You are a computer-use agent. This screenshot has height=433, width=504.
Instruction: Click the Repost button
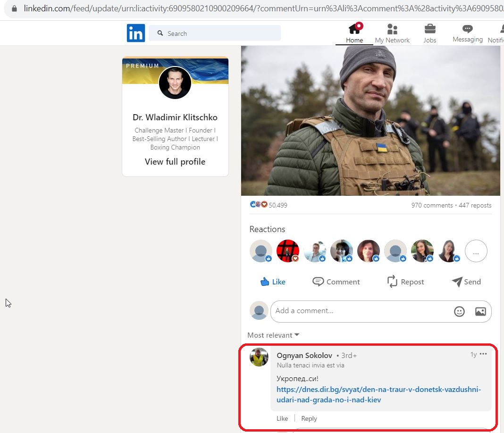tap(405, 282)
